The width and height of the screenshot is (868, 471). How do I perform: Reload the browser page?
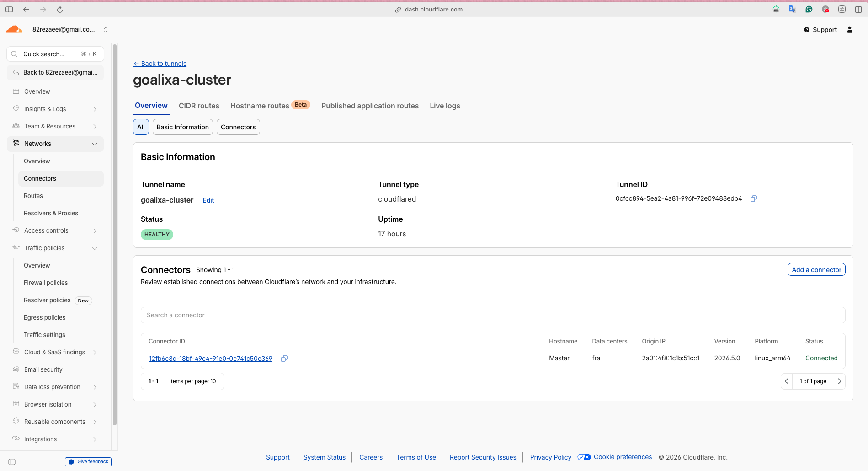click(x=60, y=9)
